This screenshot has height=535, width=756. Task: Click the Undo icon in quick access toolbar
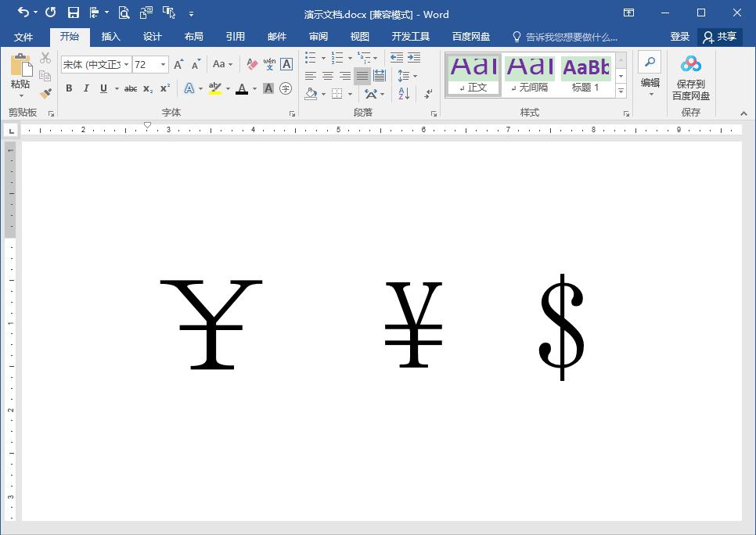pos(23,12)
